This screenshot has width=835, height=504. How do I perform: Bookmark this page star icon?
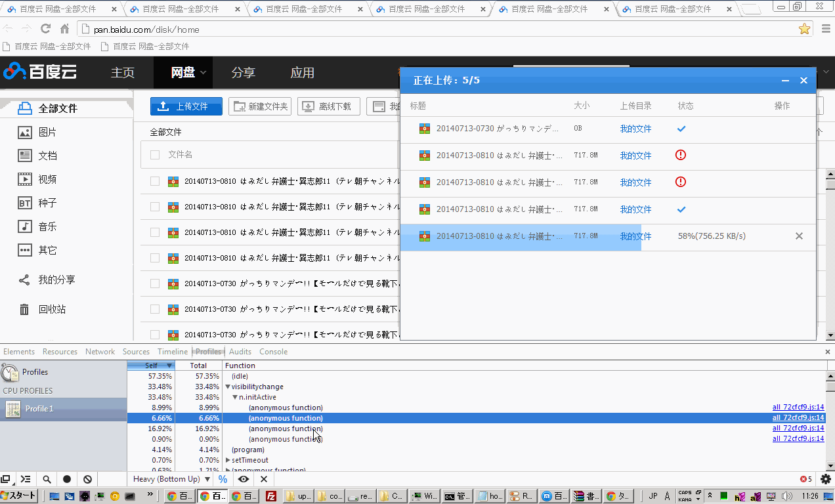tap(804, 29)
